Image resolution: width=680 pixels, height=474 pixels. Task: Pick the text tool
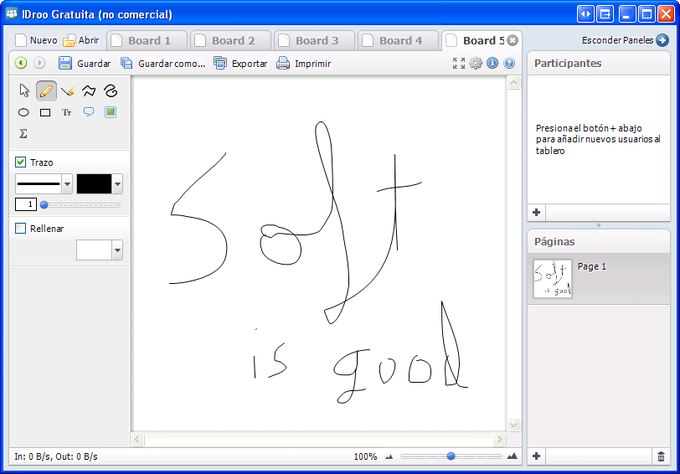[67, 112]
